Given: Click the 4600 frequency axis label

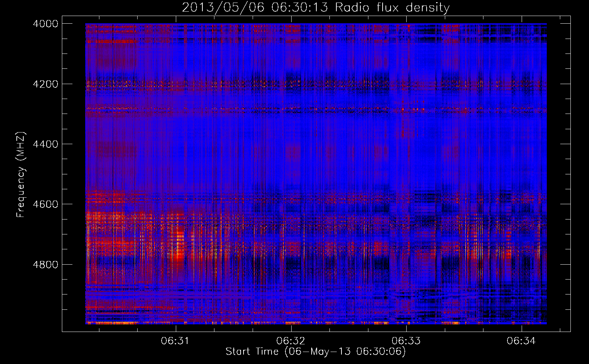Looking at the screenshot, I should [x=46, y=204].
